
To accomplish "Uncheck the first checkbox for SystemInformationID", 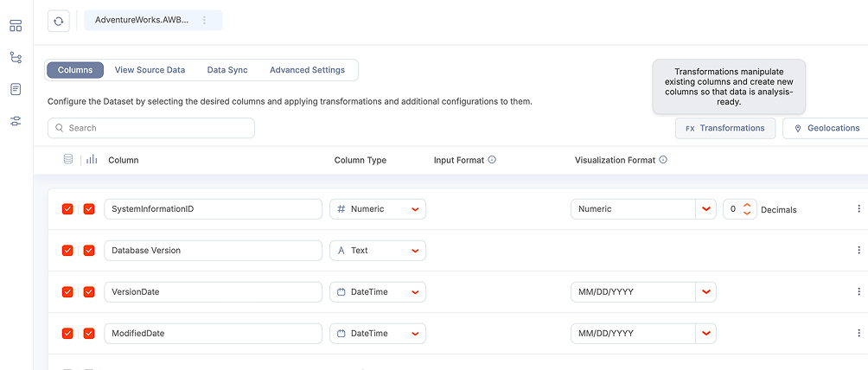I will click(67, 209).
